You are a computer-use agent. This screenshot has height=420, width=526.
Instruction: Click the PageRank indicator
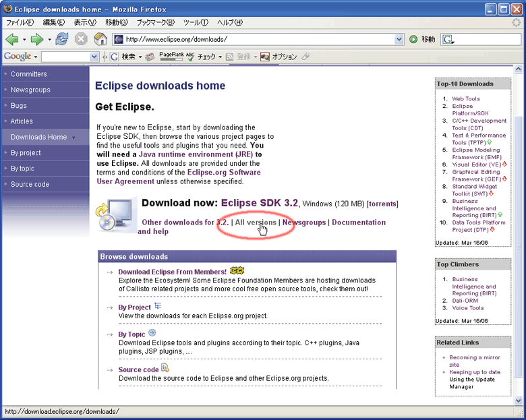[x=171, y=57]
